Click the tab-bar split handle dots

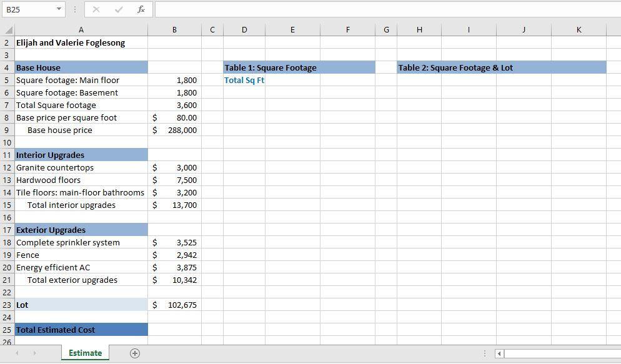tap(484, 353)
